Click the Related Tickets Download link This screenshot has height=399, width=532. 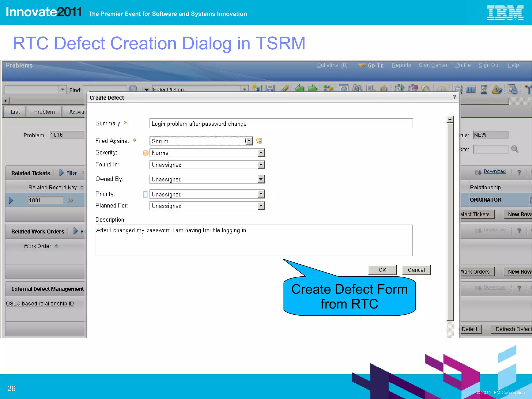tap(495, 171)
